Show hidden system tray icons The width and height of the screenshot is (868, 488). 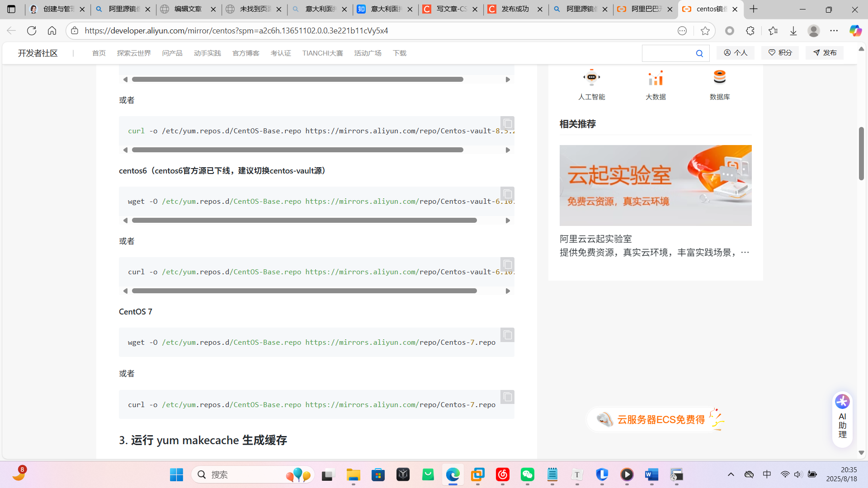coord(731,474)
